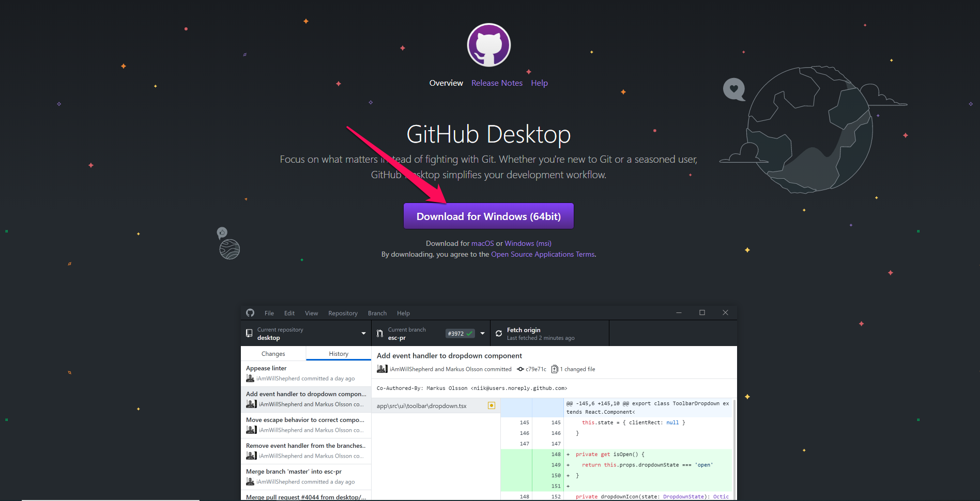This screenshot has height=501, width=980.
Task: Switch to the Changes tab
Action: point(273,354)
